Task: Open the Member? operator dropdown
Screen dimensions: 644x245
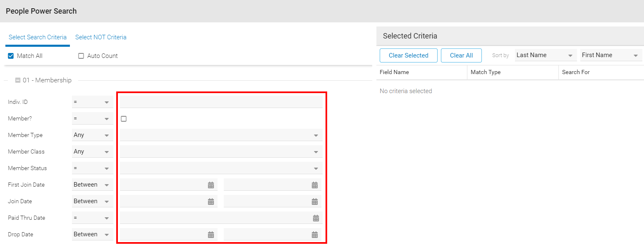Action: coord(93,118)
